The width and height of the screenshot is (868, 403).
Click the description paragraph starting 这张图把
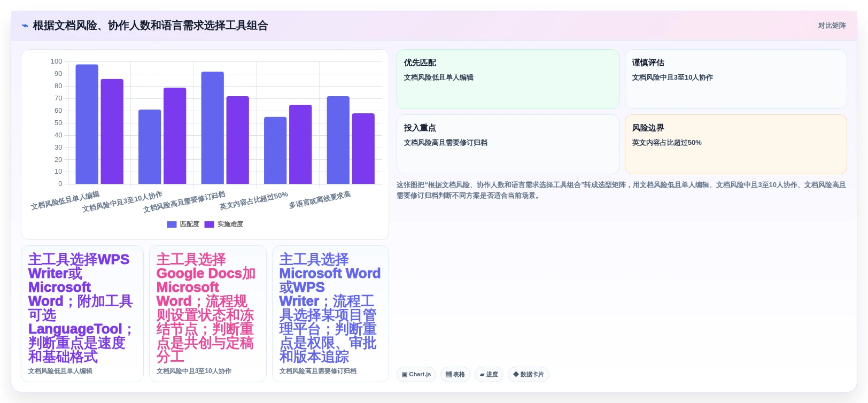point(621,190)
